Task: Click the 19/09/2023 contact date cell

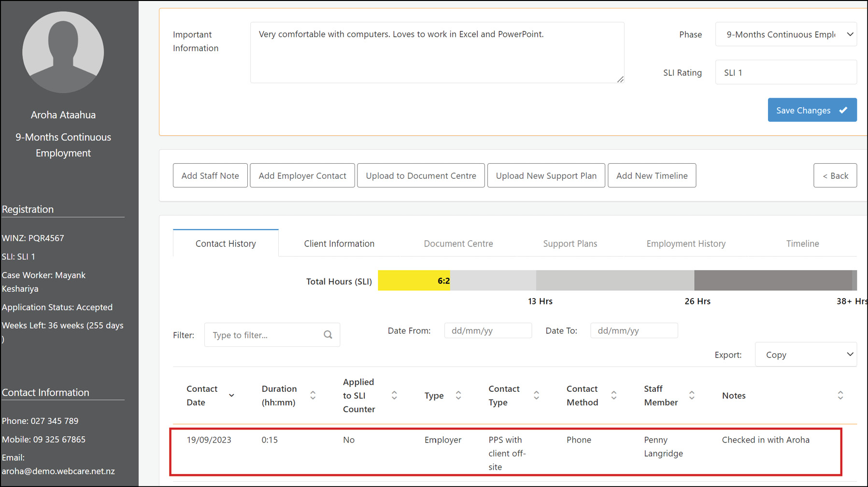Action: (x=209, y=440)
